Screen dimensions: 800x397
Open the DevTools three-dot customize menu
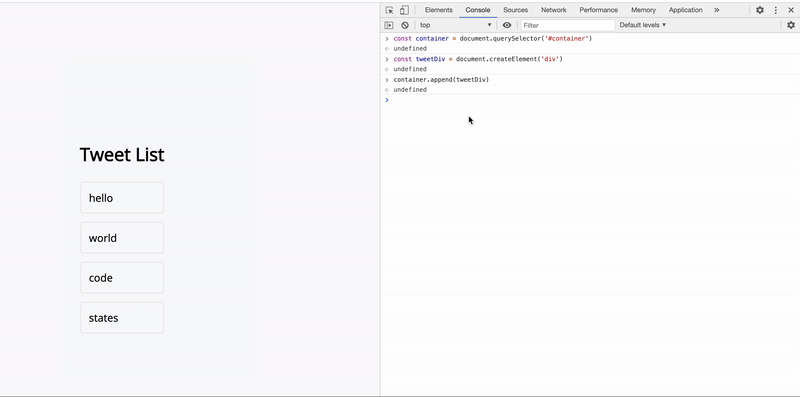[x=776, y=10]
